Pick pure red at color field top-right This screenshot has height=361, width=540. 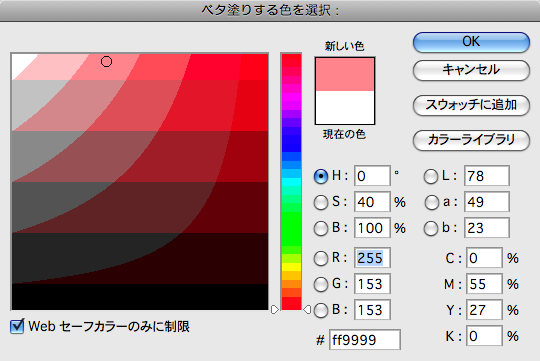pos(254,67)
